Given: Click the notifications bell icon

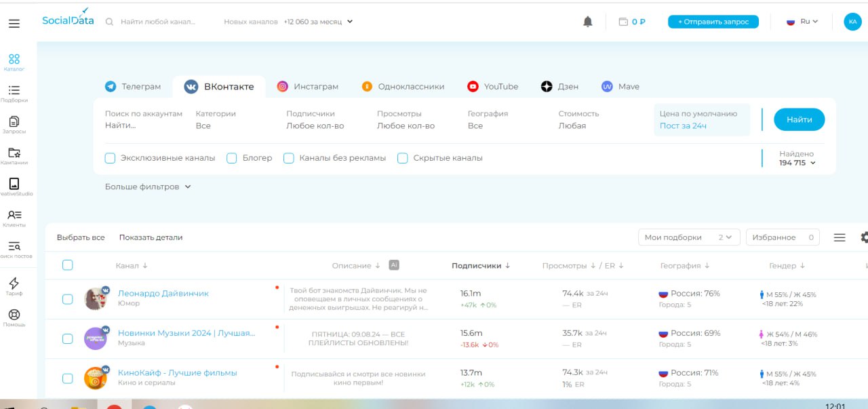Looking at the screenshot, I should (x=588, y=22).
